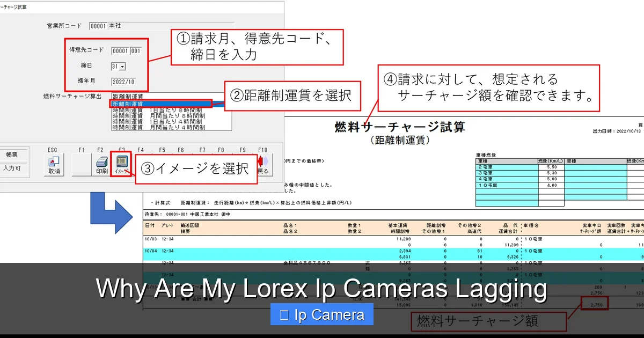This screenshot has height=338, width=644.
Task: Open the 燃料サーチャージ算出 combo box
Action: (172, 96)
